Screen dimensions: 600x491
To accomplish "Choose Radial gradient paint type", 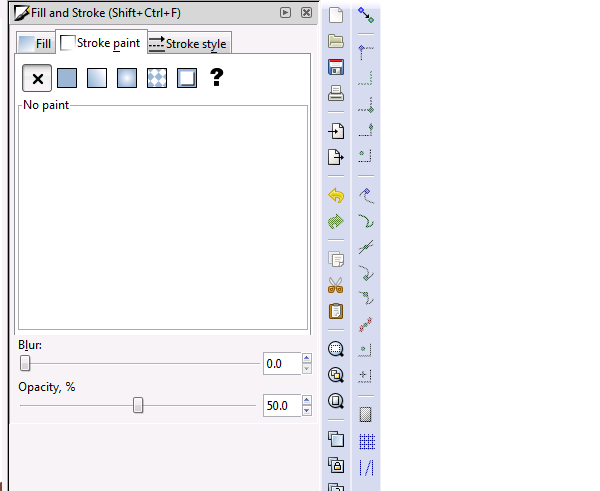I will (x=127, y=78).
